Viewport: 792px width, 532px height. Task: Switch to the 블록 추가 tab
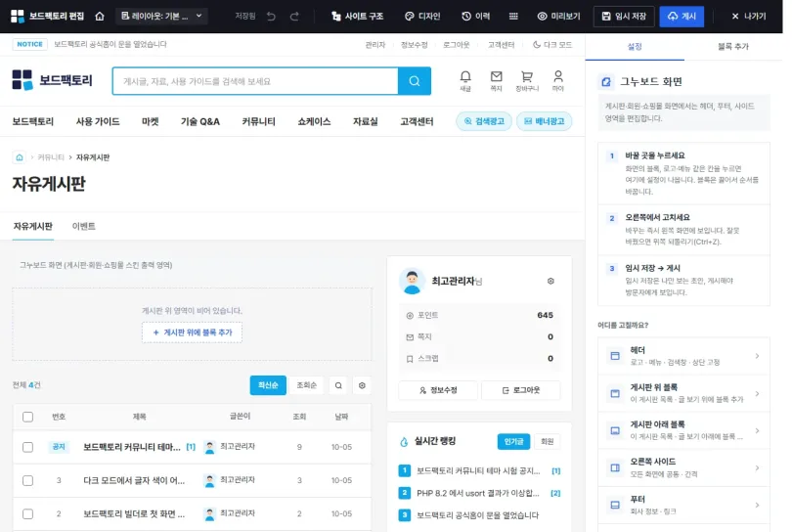[733, 47]
